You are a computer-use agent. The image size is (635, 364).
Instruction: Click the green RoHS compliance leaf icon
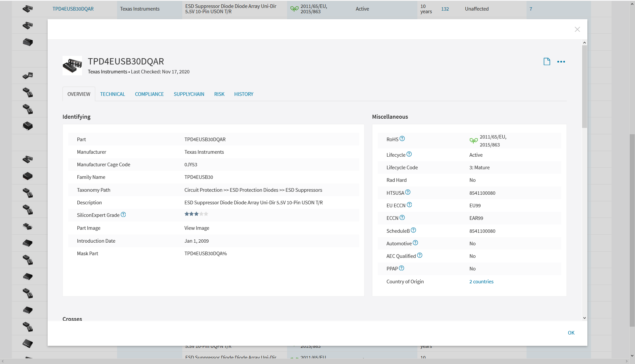coord(474,141)
